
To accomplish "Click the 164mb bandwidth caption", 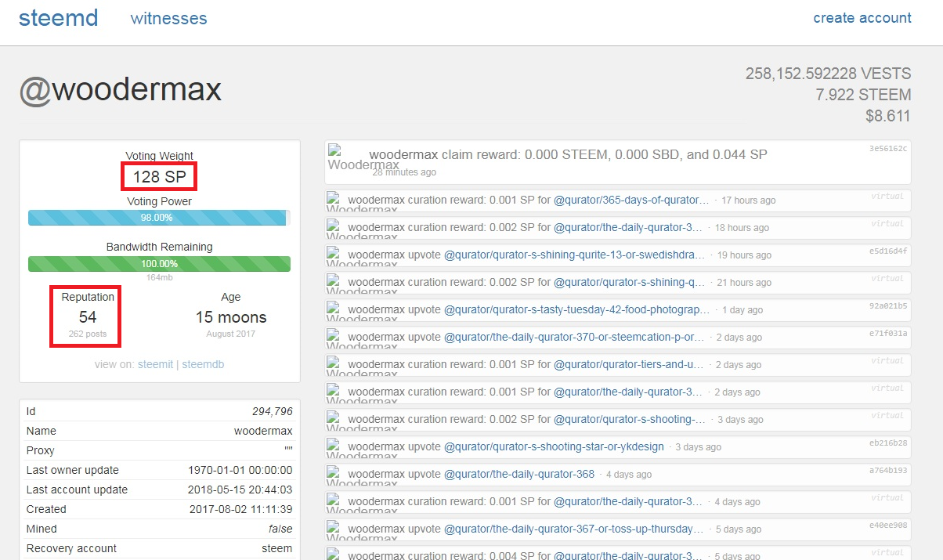I will point(159,276).
